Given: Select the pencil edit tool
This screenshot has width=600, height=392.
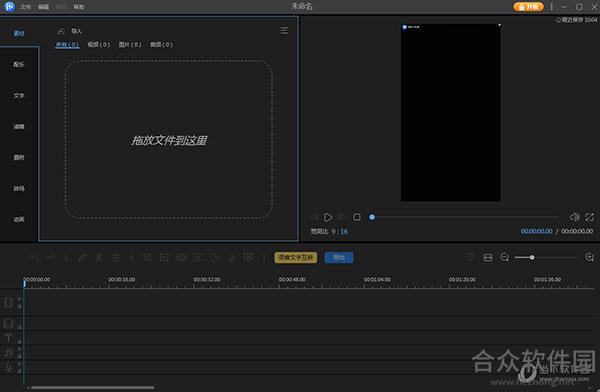Looking at the screenshot, I should (x=83, y=258).
